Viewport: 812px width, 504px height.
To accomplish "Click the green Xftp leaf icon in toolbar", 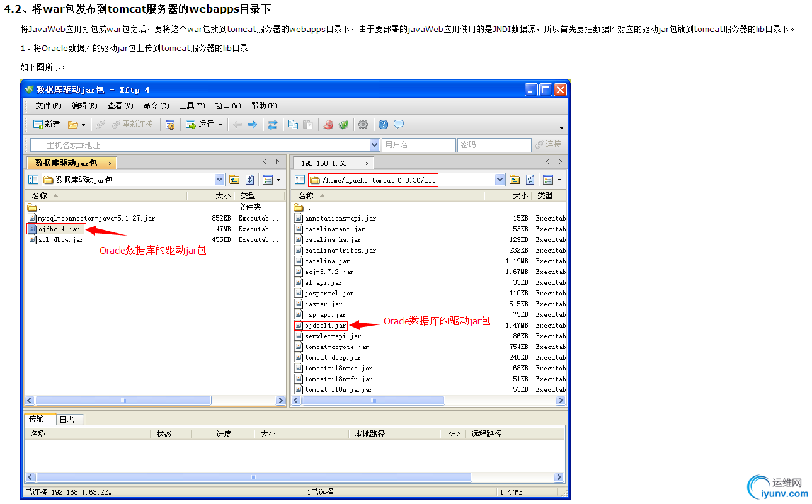I will point(343,124).
